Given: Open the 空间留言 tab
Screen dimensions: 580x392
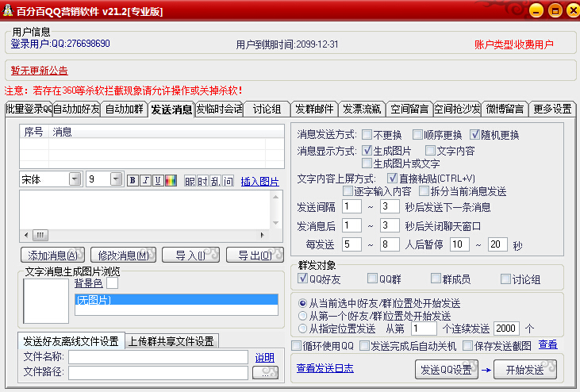Looking at the screenshot, I should tap(409, 109).
